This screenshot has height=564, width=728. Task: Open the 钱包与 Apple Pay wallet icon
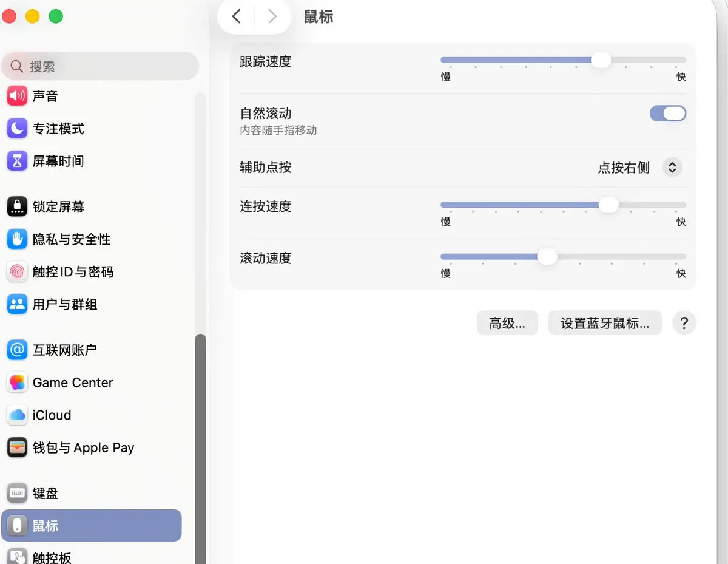coord(17,447)
